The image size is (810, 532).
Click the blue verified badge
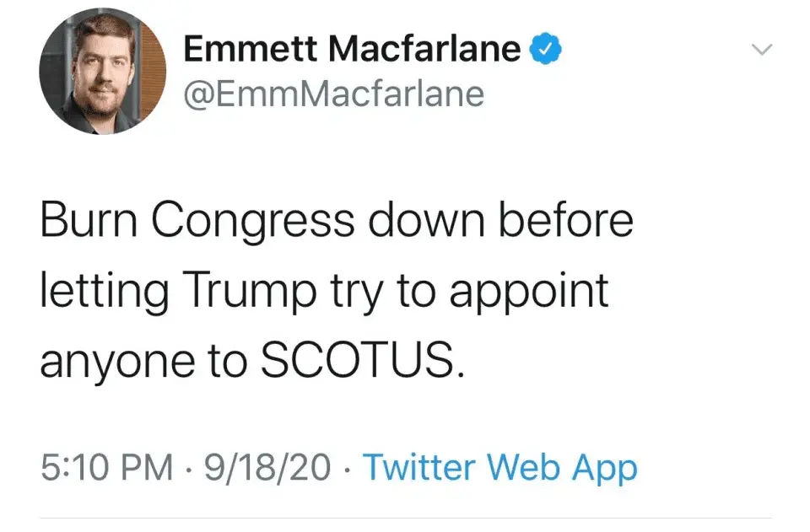click(546, 50)
